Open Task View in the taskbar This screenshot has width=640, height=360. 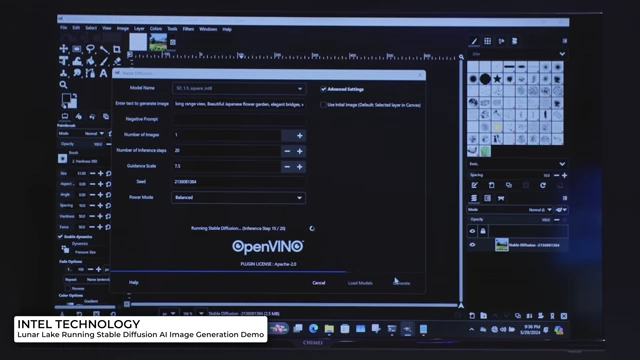pos(298,329)
